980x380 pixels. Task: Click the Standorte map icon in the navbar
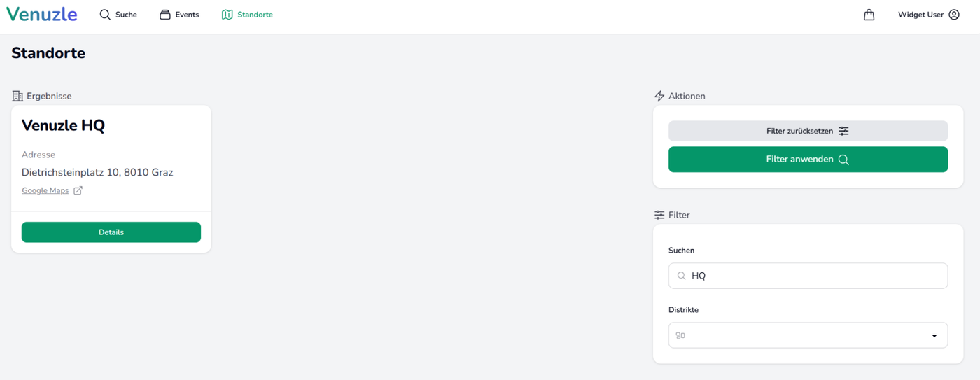[x=227, y=15]
